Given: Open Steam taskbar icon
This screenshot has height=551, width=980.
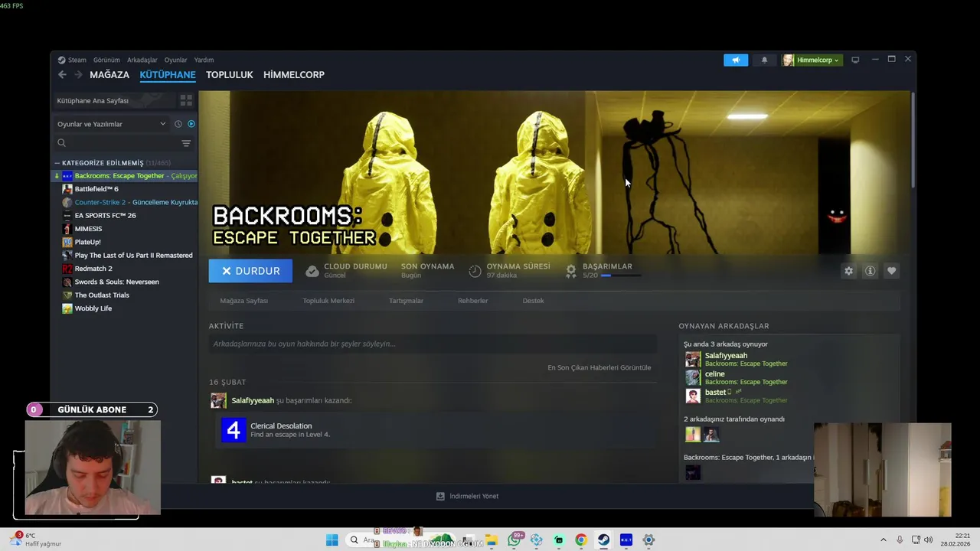Looking at the screenshot, I should (x=603, y=540).
